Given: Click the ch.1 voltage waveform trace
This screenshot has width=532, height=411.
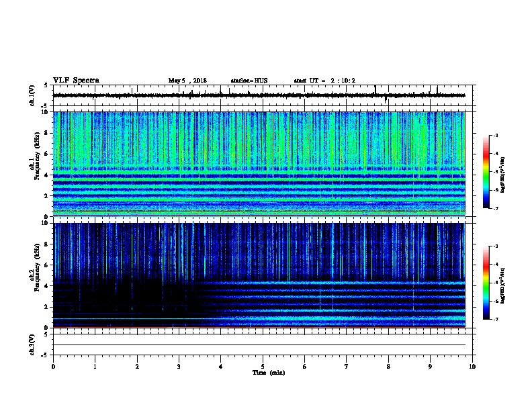Looking at the screenshot, I should point(259,95).
